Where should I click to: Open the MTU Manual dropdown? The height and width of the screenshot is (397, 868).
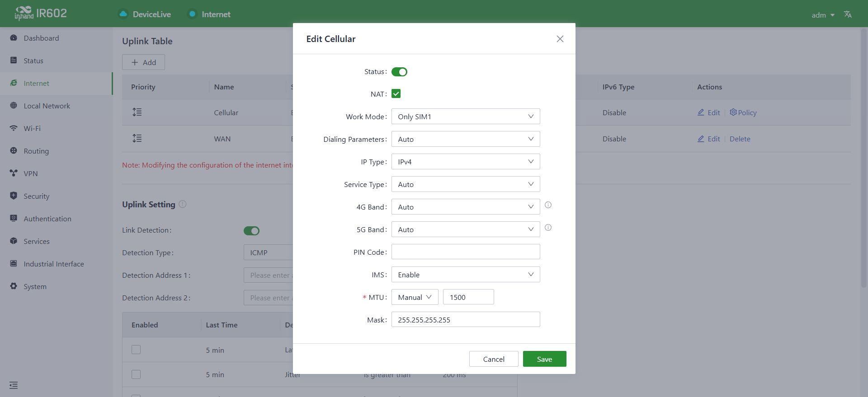pyautogui.click(x=415, y=297)
